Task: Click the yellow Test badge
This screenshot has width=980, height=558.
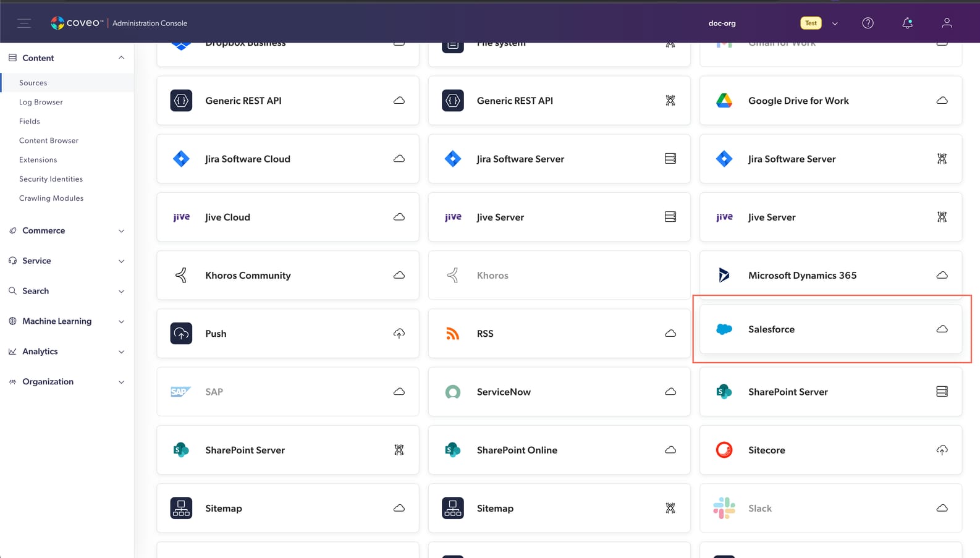Action: pos(811,23)
